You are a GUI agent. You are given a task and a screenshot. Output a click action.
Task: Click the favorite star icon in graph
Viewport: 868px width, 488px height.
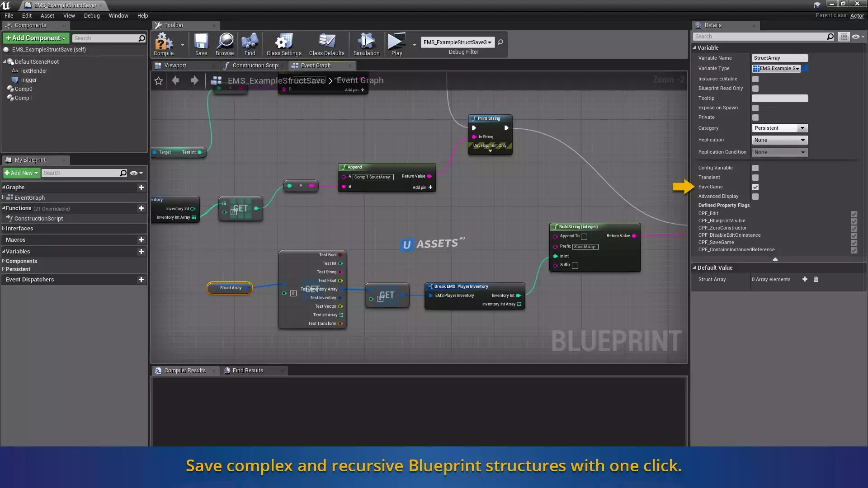(x=158, y=81)
